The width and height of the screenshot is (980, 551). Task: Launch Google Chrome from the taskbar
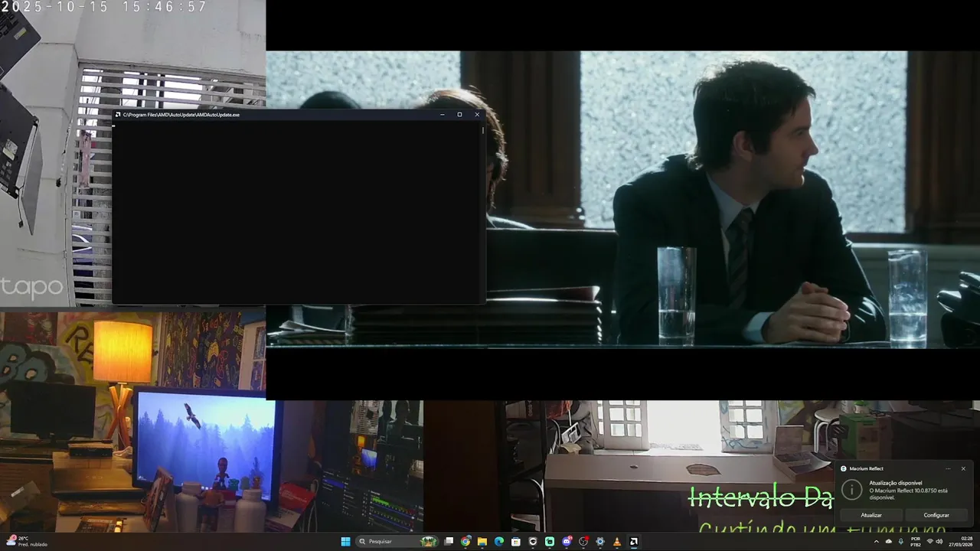465,541
